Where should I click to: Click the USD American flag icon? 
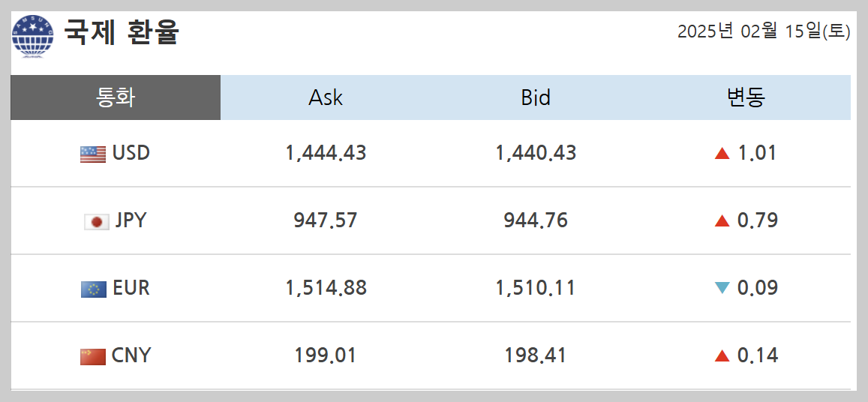(x=93, y=154)
